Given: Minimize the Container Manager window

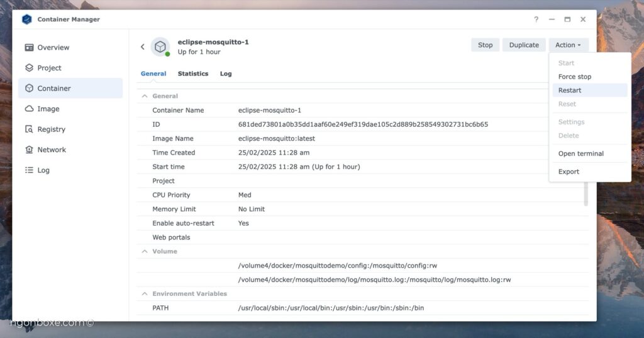Looking at the screenshot, I should point(552,19).
